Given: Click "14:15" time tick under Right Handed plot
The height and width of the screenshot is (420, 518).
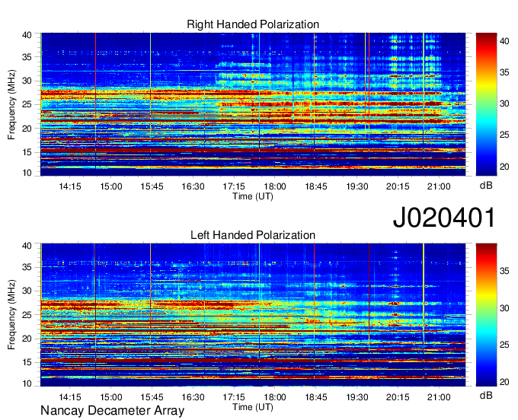Looking at the screenshot, I should tap(70, 186).
